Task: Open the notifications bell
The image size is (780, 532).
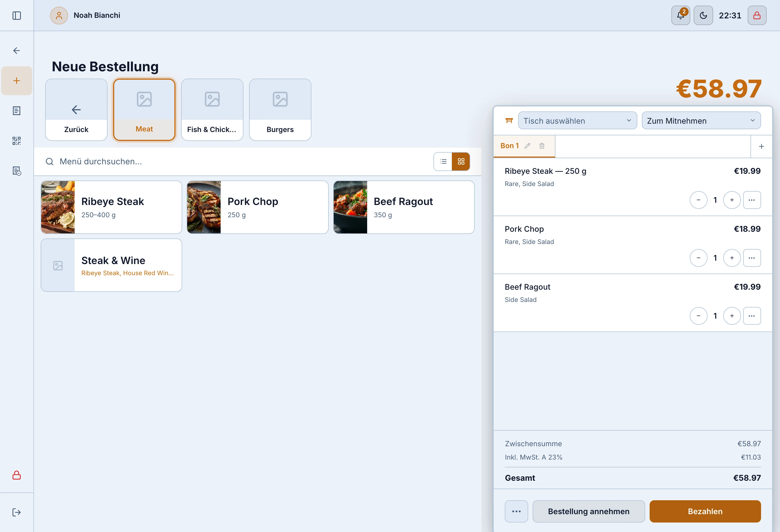Action: pos(680,15)
